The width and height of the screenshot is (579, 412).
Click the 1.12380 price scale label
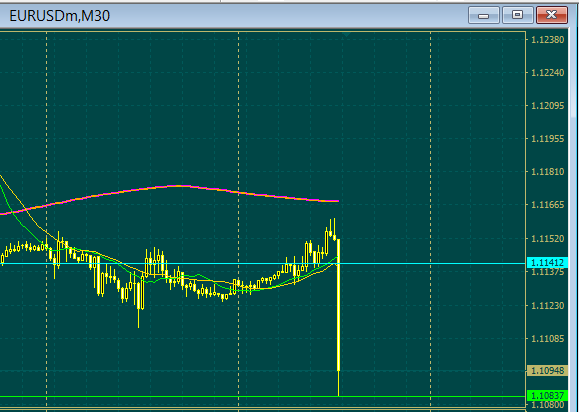pos(548,40)
